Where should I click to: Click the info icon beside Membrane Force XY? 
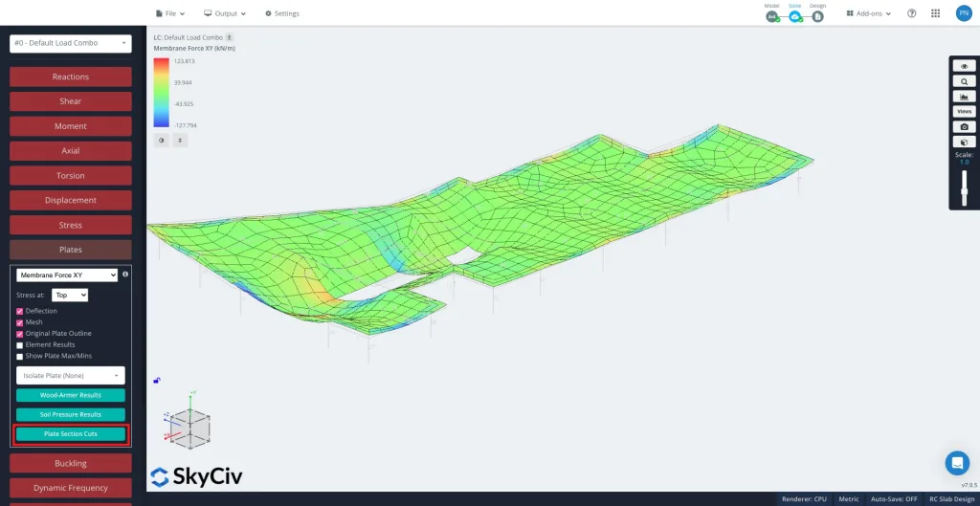(125, 275)
